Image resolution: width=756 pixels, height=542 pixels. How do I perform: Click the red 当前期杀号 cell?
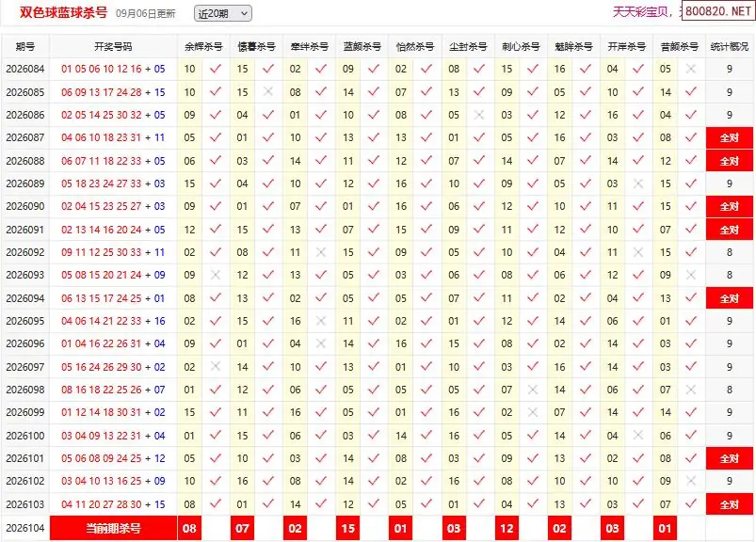(x=113, y=529)
